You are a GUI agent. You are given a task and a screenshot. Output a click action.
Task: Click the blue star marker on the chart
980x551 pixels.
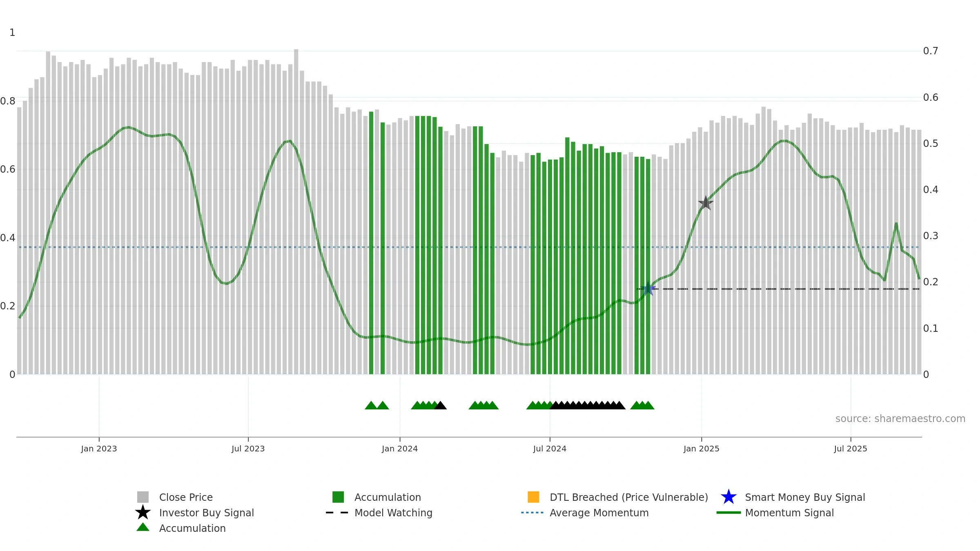pos(648,289)
